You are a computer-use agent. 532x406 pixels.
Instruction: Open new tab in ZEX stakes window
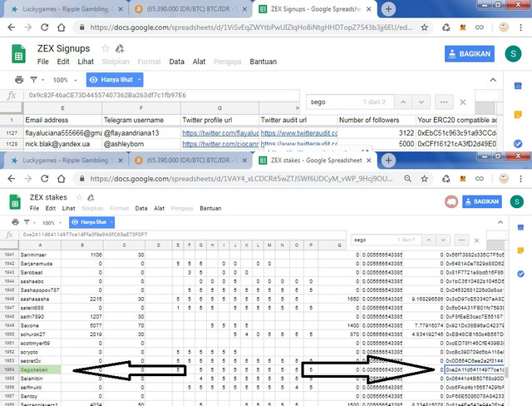pyautogui.click(x=388, y=161)
